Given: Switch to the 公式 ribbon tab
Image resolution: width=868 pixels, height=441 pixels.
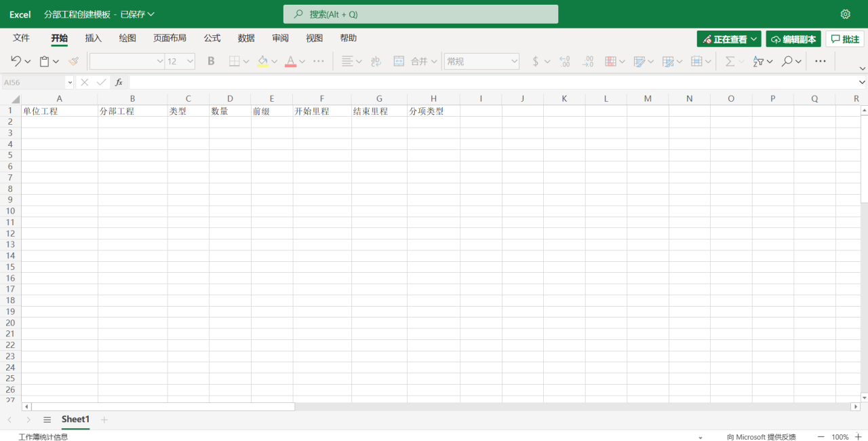Looking at the screenshot, I should (x=212, y=38).
